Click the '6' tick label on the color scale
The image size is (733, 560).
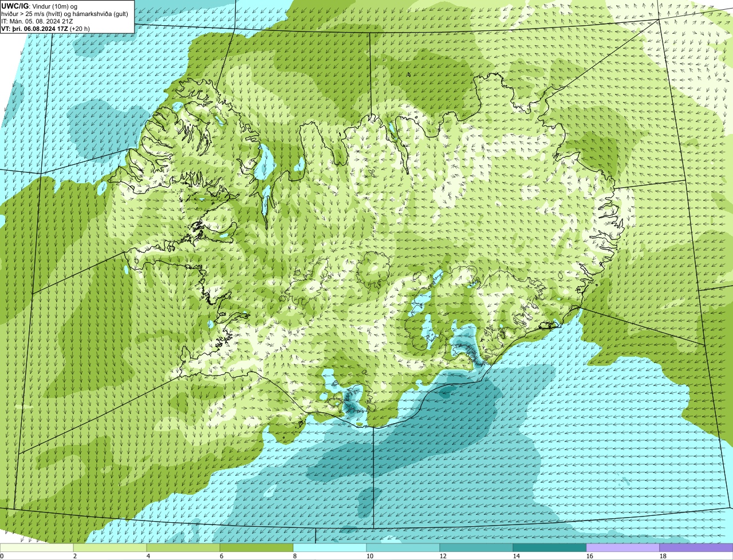pyautogui.click(x=222, y=556)
